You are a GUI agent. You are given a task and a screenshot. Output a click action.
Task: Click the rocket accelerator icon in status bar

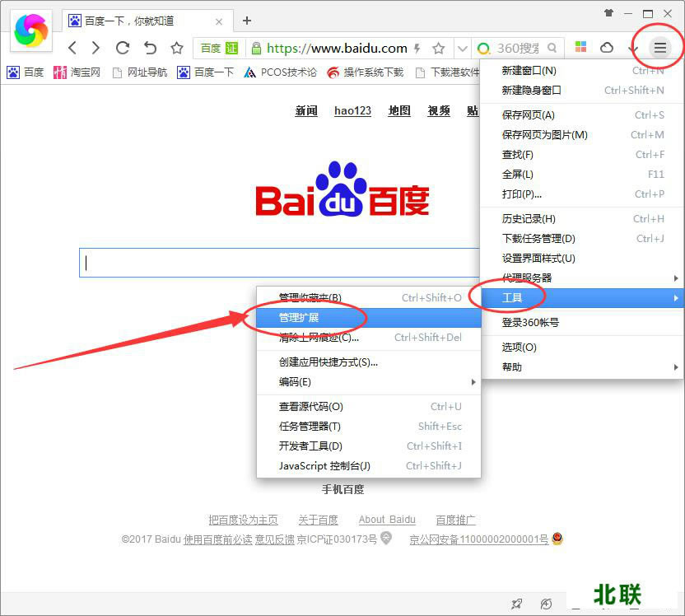tap(516, 604)
